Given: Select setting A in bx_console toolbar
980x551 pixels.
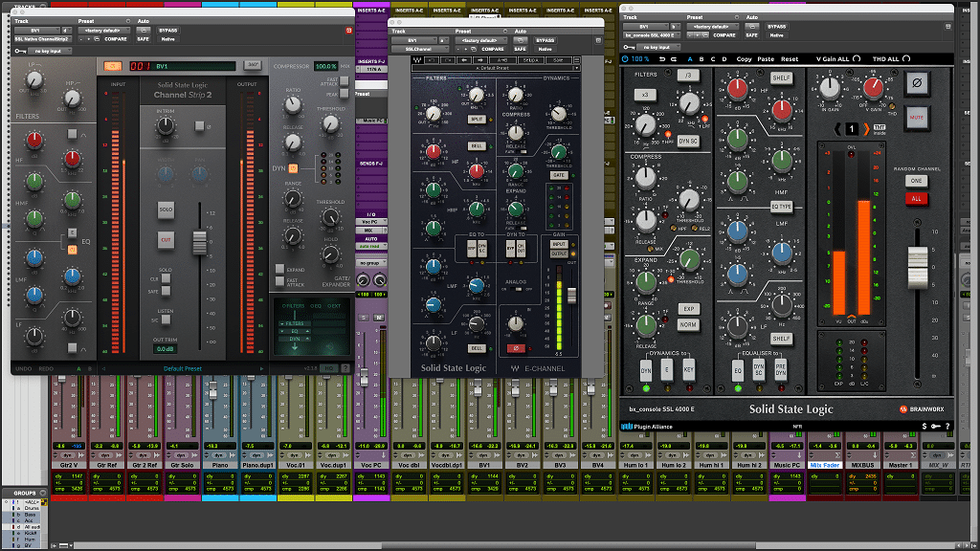Looking at the screenshot, I should tap(690, 58).
